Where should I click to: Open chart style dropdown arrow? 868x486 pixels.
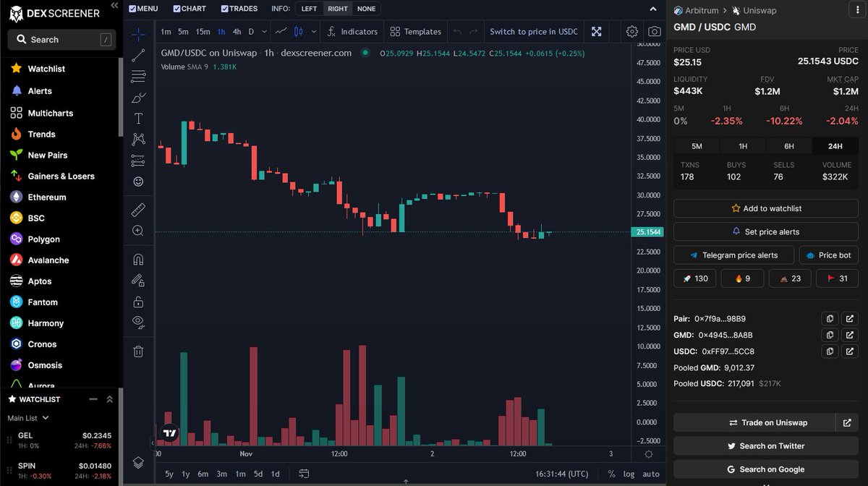click(x=312, y=32)
